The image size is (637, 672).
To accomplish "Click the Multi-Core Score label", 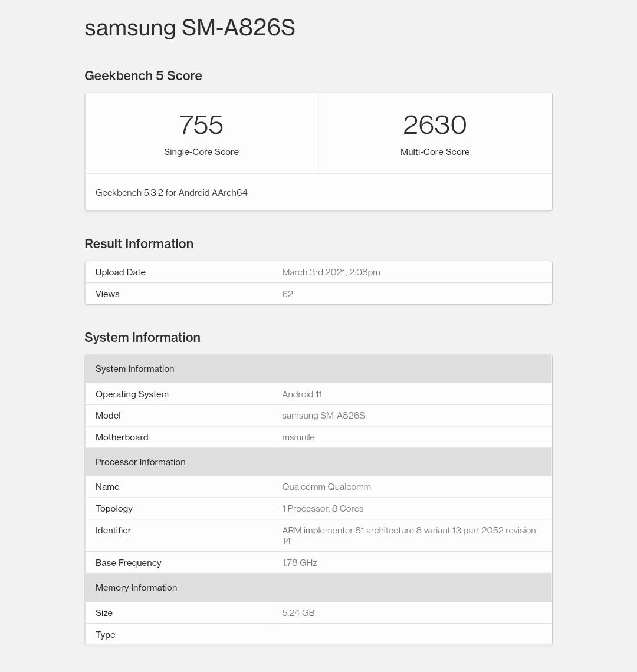I will [x=435, y=151].
